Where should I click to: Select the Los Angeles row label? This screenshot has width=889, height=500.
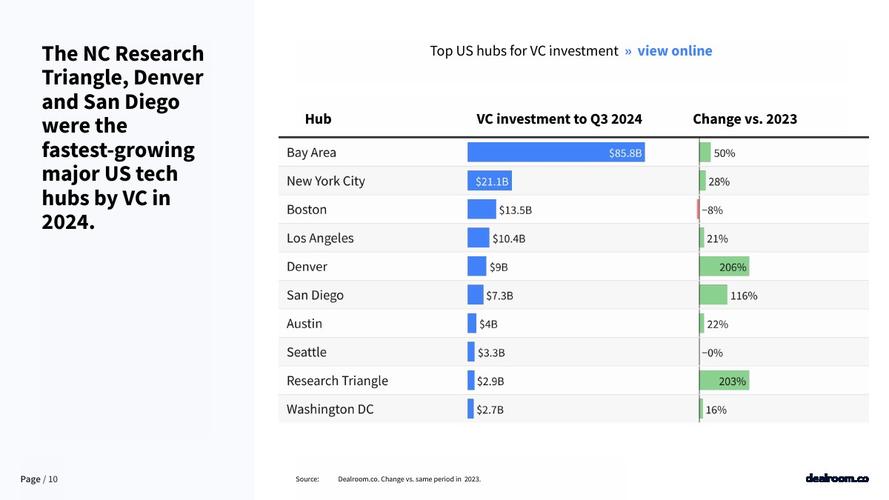[x=320, y=238]
